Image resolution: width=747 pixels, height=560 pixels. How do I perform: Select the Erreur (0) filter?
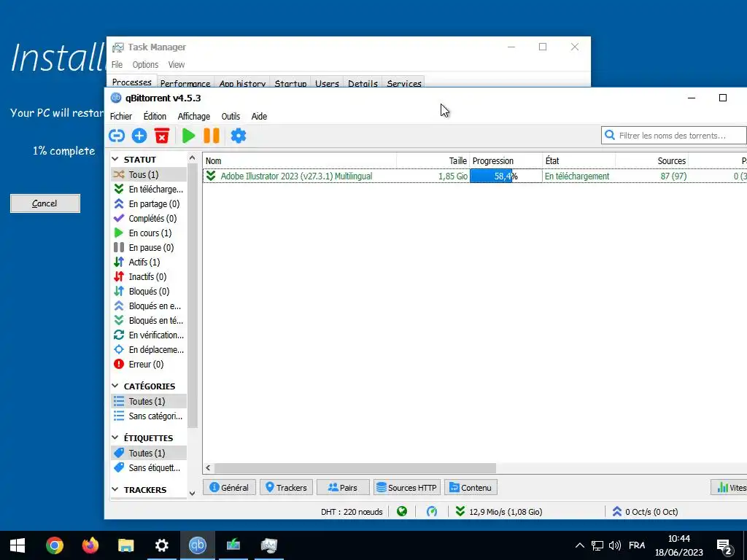pyautogui.click(x=149, y=365)
